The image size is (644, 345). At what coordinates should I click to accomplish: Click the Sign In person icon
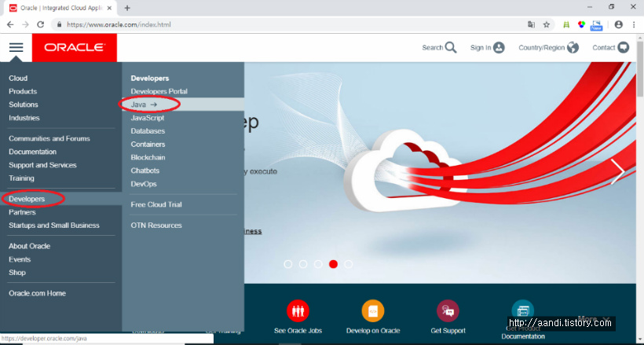click(x=499, y=48)
